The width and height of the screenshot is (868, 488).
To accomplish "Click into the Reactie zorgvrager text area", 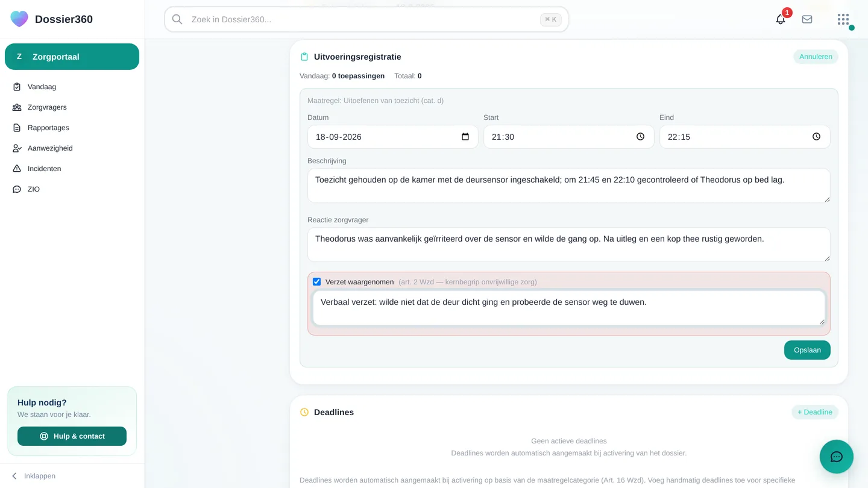I will click(568, 245).
